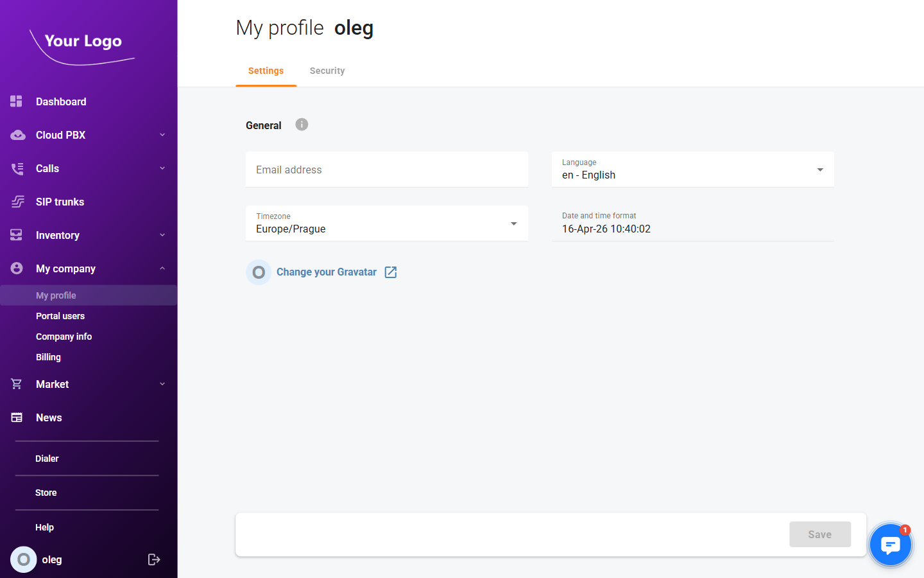The width and height of the screenshot is (924, 578).
Task: Select Portal users in the sidebar
Action: (60, 315)
